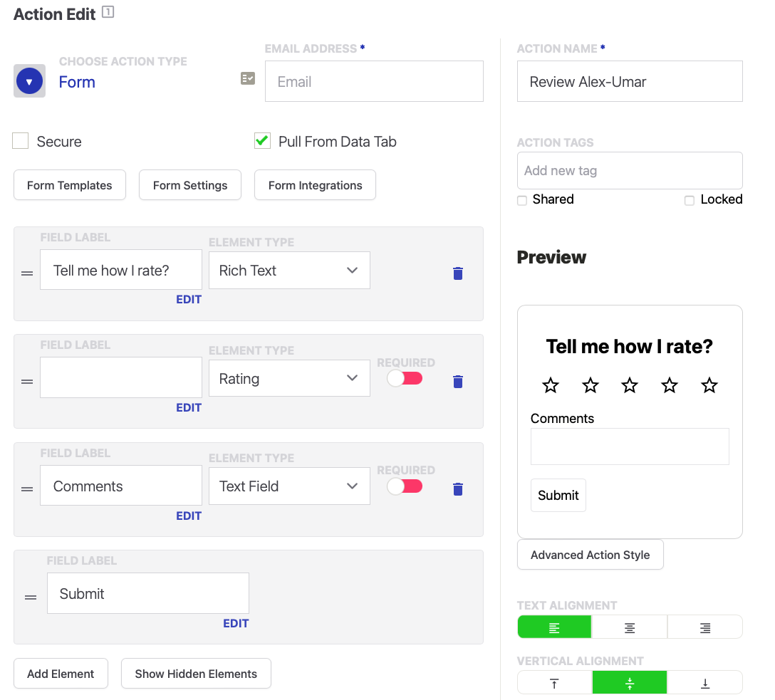The height and width of the screenshot is (700, 775).
Task: Toggle Required for the Rating element
Action: (x=405, y=379)
